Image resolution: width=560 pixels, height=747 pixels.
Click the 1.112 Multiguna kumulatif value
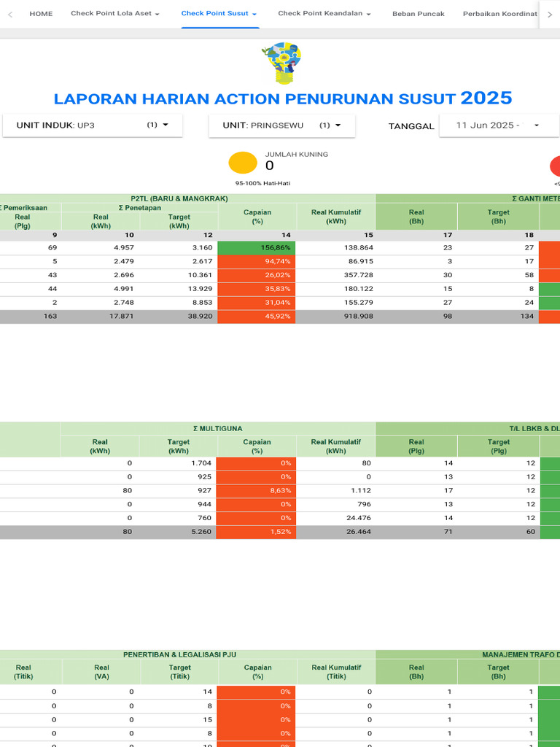click(361, 490)
